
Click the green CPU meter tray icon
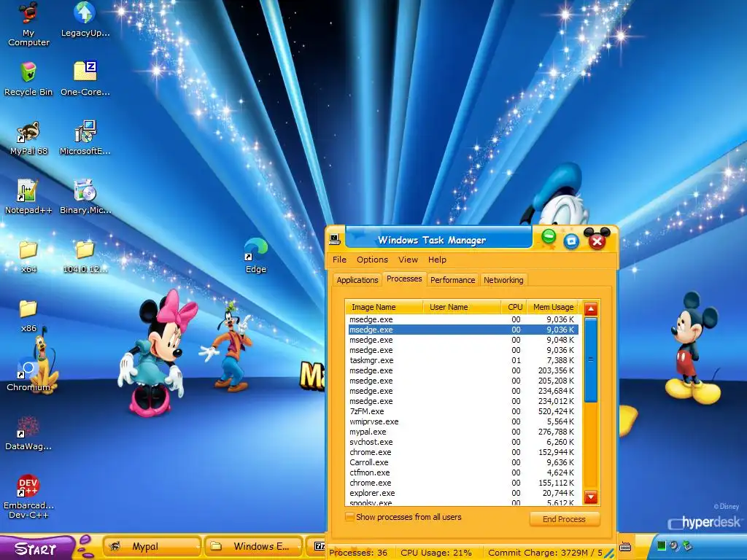coord(661,545)
